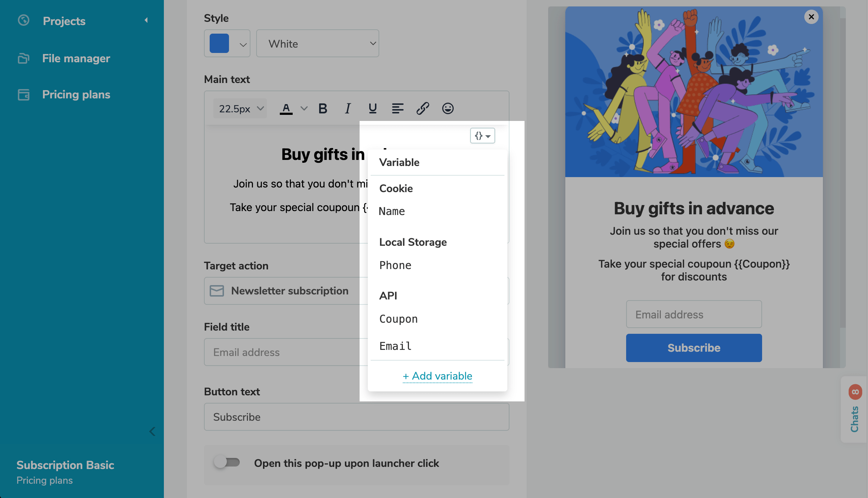Insert a hyperlink via link icon
Viewport: 868px width, 498px height.
pyautogui.click(x=423, y=108)
